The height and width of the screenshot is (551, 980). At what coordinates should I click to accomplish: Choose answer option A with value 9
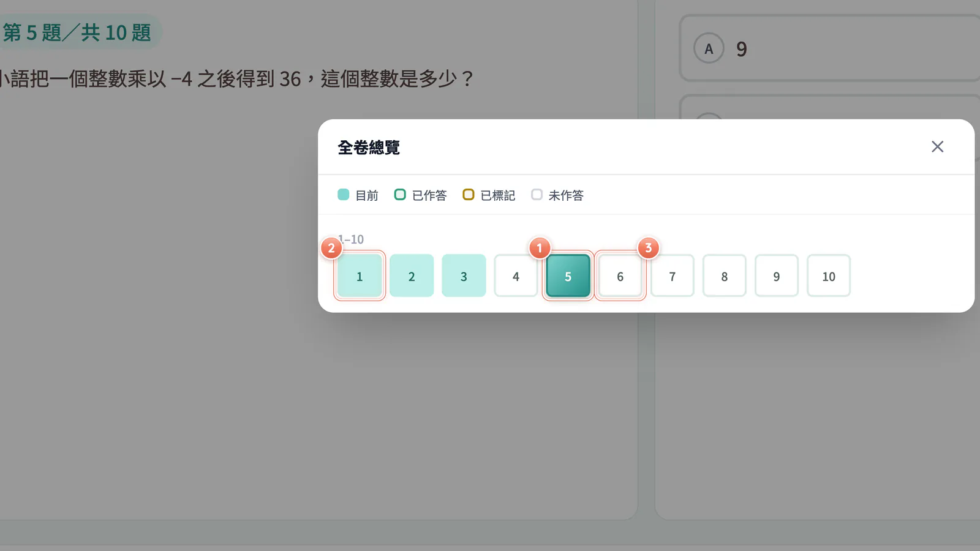click(x=830, y=48)
